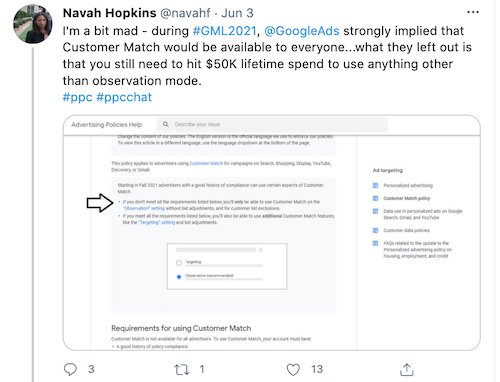This screenshot has height=382, width=500.
Task: Click the search magnifier icon in help bar
Action: pyautogui.click(x=166, y=124)
